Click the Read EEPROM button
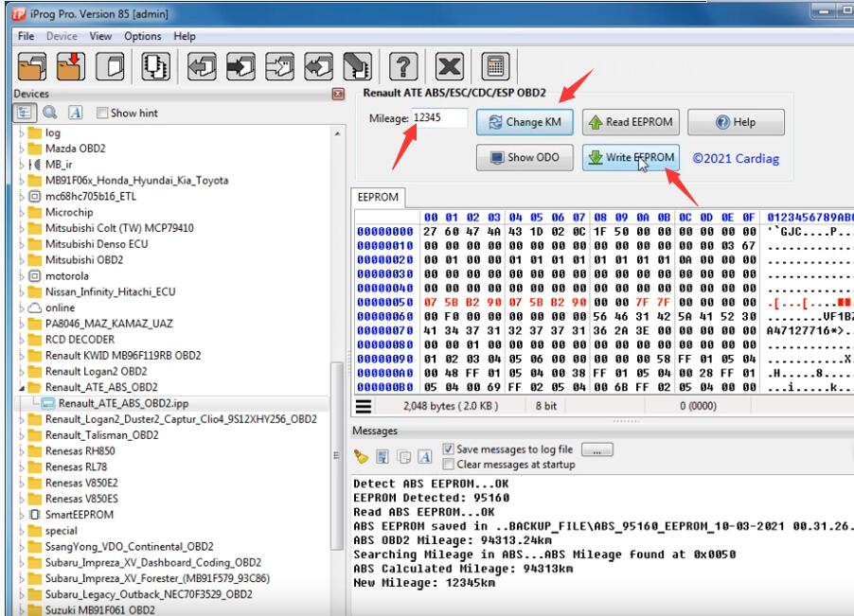 631,122
